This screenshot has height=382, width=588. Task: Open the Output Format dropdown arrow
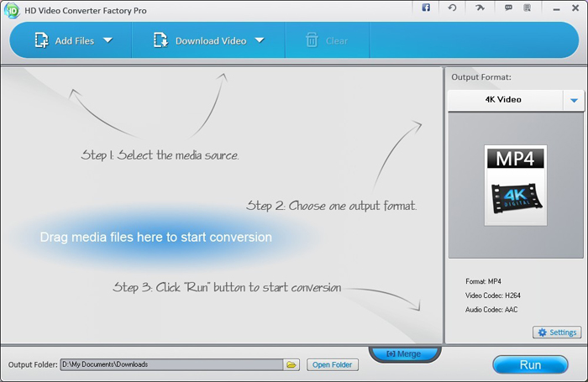click(574, 100)
